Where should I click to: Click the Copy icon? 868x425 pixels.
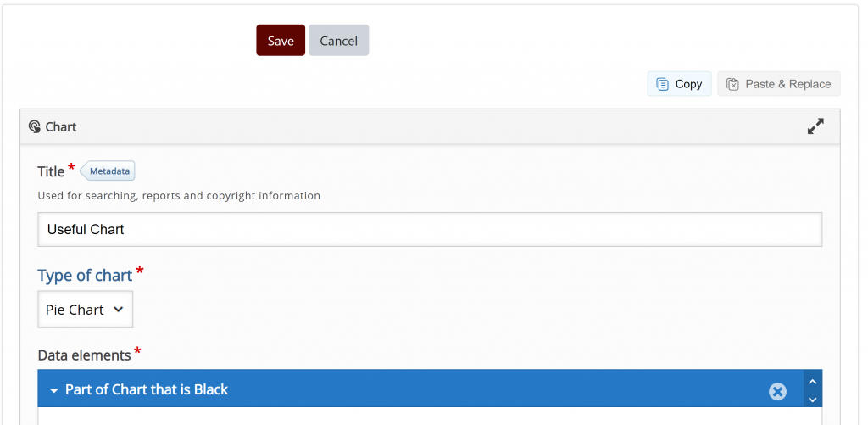(662, 84)
